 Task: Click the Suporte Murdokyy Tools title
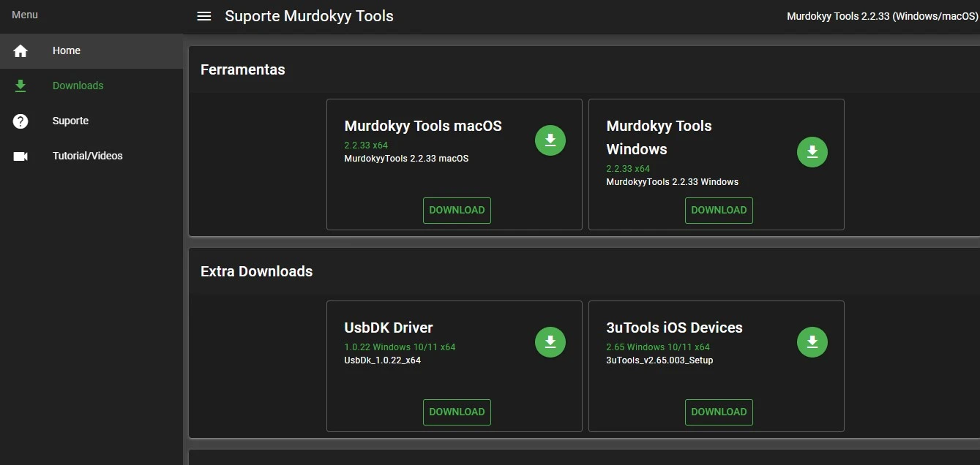coord(309,16)
